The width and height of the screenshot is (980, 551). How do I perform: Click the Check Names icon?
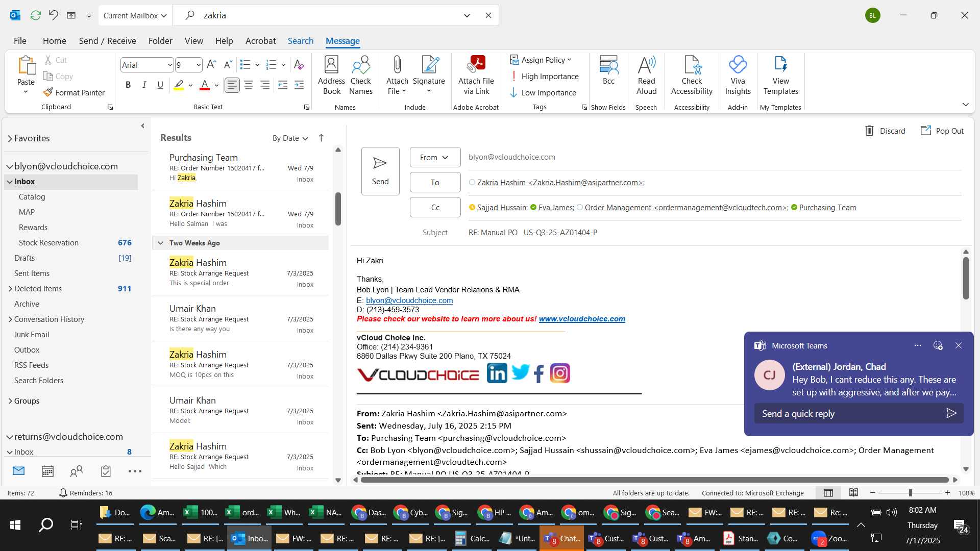(x=361, y=76)
